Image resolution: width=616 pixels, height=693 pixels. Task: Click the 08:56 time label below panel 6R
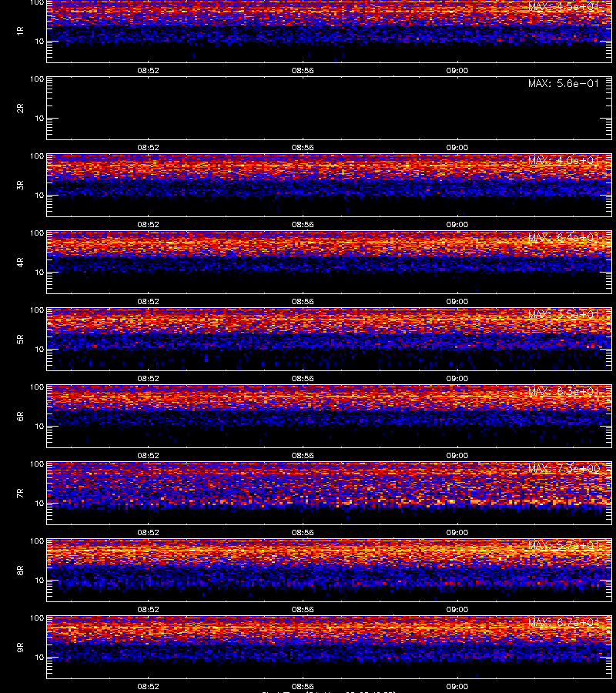303,456
